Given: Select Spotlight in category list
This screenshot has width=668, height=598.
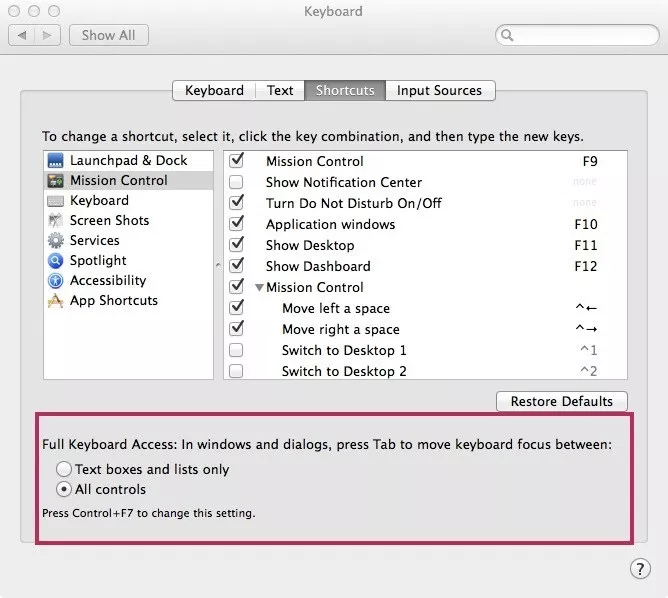Looking at the screenshot, I should tap(128, 261).
